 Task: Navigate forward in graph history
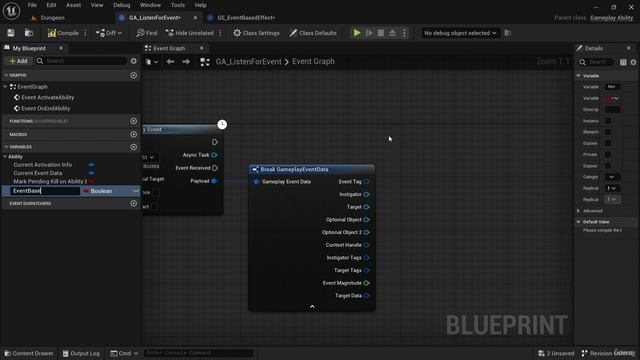[x=186, y=62]
